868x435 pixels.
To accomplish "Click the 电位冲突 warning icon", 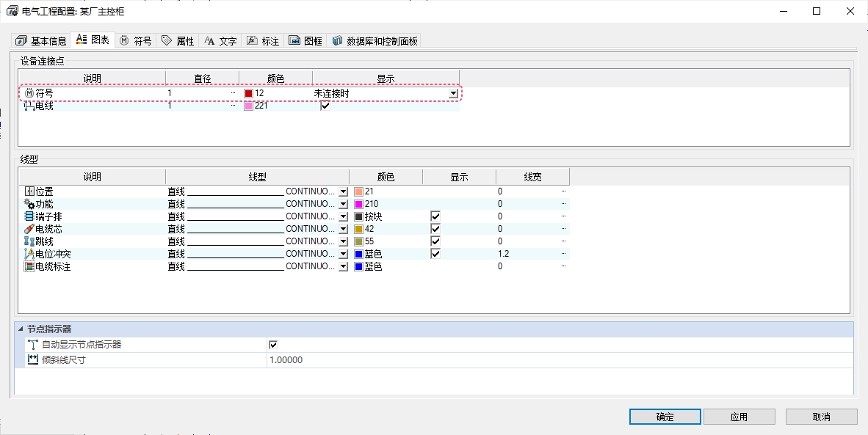I will pyautogui.click(x=29, y=254).
